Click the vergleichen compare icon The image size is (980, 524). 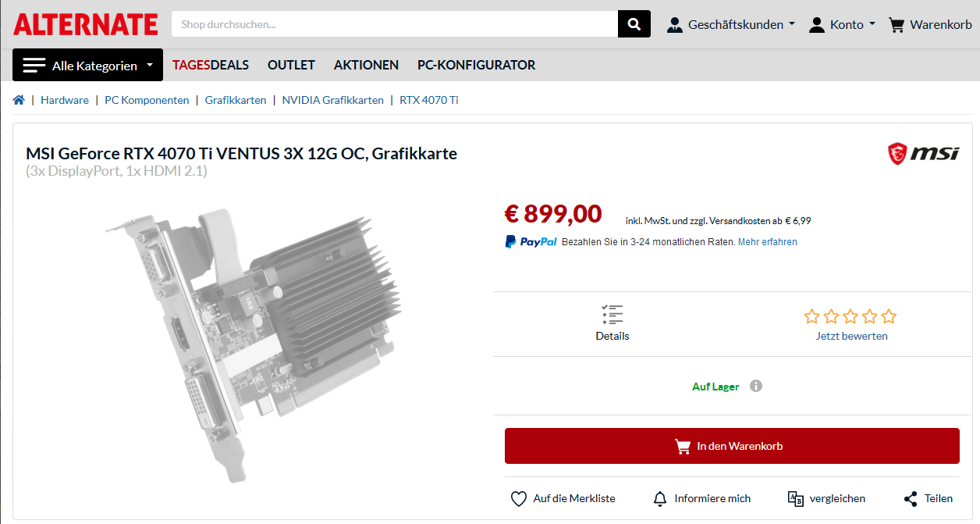pos(796,498)
